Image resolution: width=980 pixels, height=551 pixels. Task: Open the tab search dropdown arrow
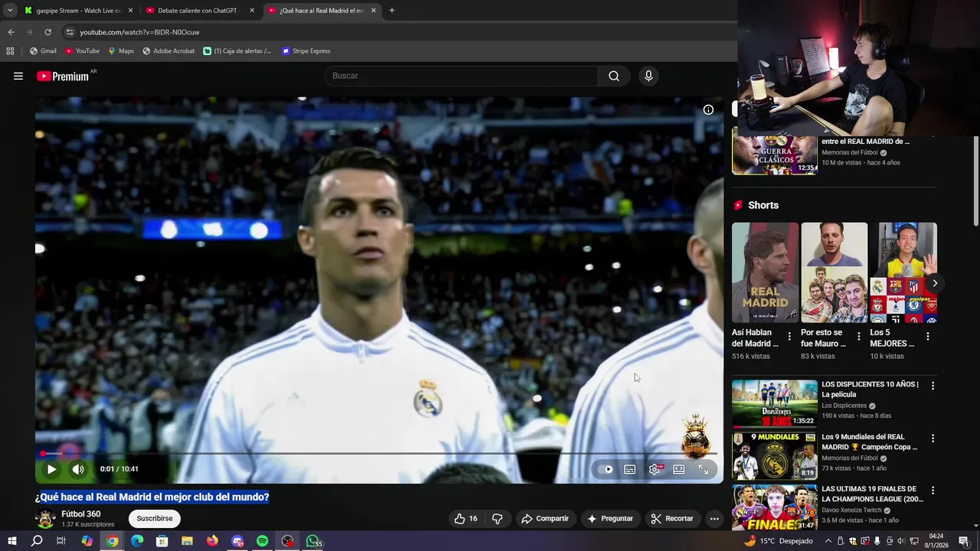pyautogui.click(x=10, y=11)
